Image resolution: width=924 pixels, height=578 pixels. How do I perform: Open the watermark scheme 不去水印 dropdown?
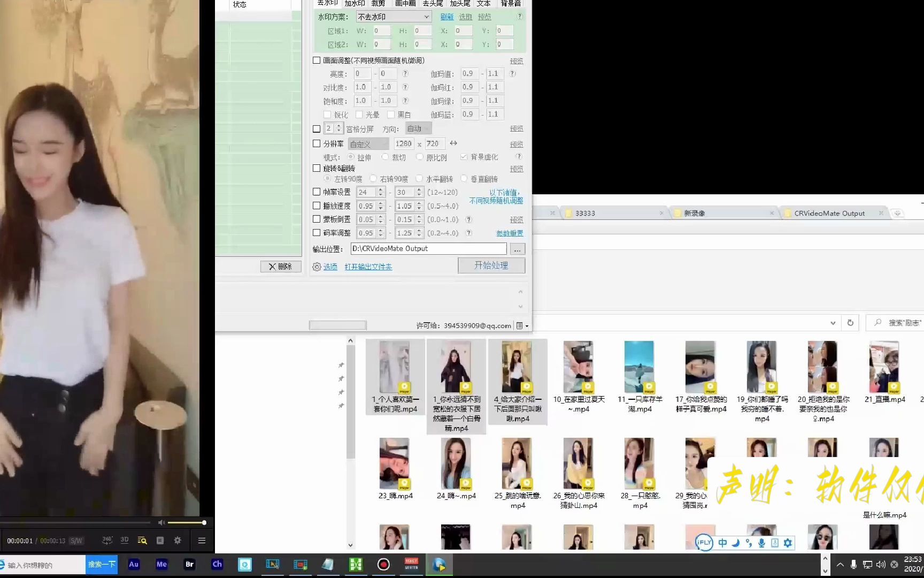(x=394, y=17)
